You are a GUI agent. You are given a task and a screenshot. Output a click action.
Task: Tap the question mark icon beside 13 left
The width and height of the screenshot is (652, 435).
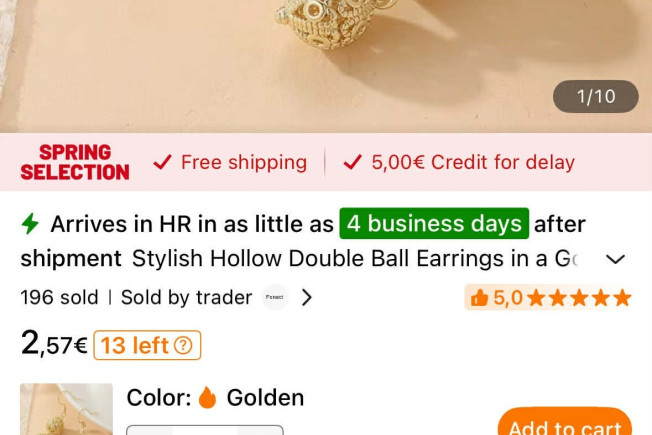(x=183, y=345)
